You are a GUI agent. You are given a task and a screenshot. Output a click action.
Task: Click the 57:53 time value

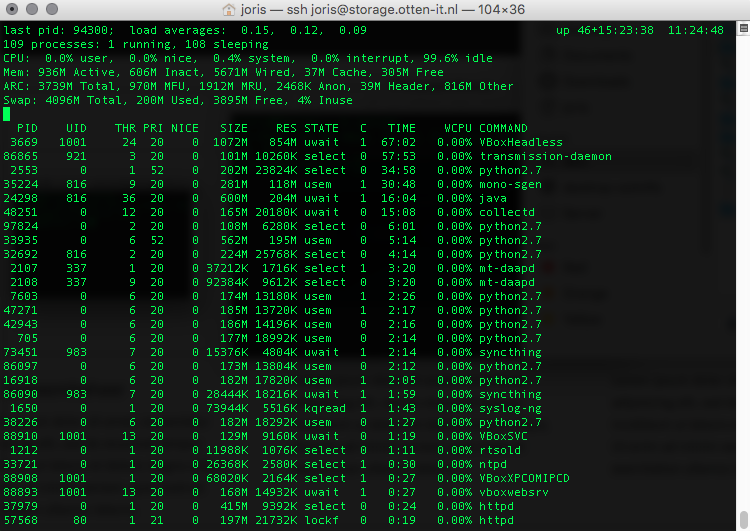pos(398,156)
